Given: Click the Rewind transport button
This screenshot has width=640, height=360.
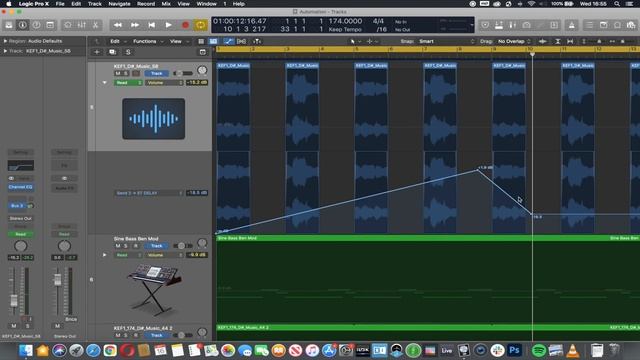Looking at the screenshot, I should (118, 25).
